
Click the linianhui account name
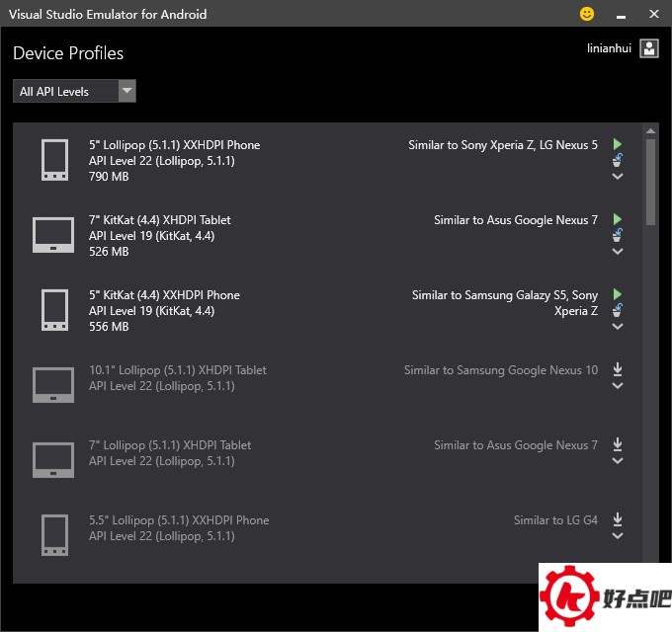coord(611,47)
